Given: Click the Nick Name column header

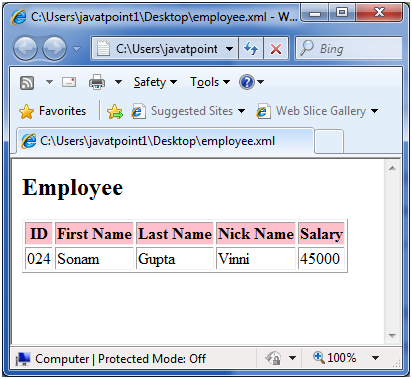Looking at the screenshot, I should click(256, 234).
